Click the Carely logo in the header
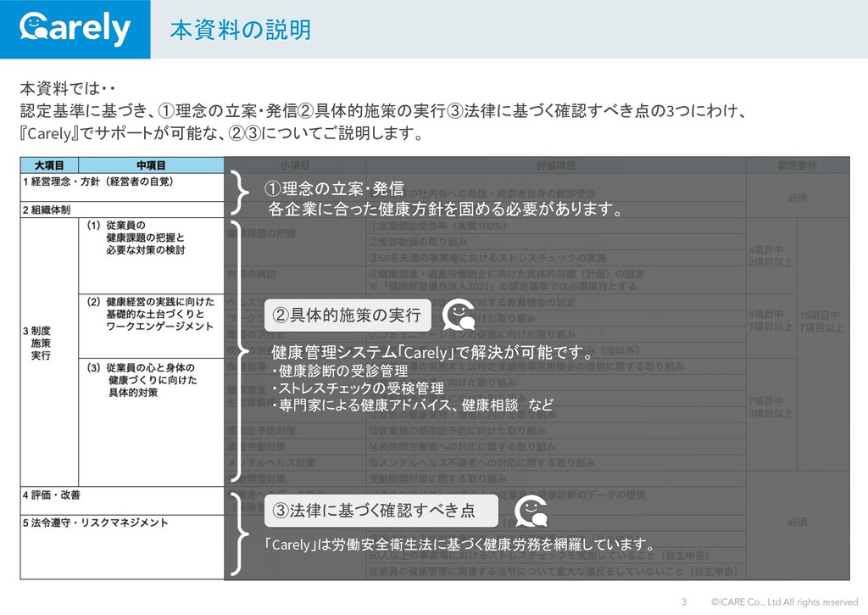Viewport: 868px width, 615px height. click(x=75, y=29)
